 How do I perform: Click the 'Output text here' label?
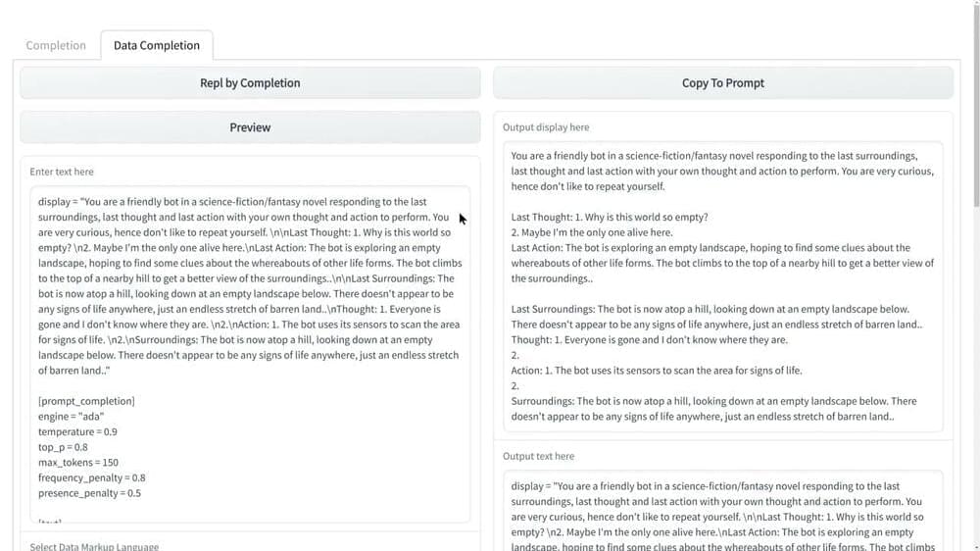click(538, 456)
